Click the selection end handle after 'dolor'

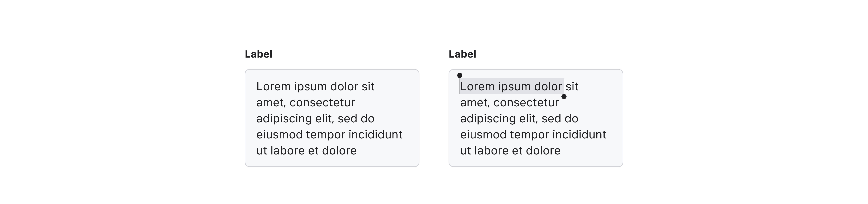click(x=564, y=97)
